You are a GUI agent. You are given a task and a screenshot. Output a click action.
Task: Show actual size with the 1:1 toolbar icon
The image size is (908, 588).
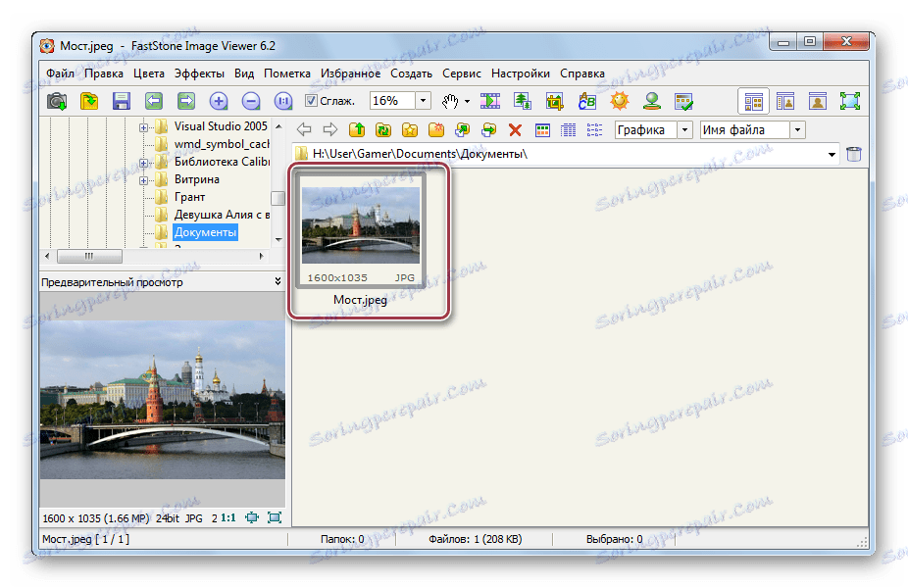coord(283,101)
